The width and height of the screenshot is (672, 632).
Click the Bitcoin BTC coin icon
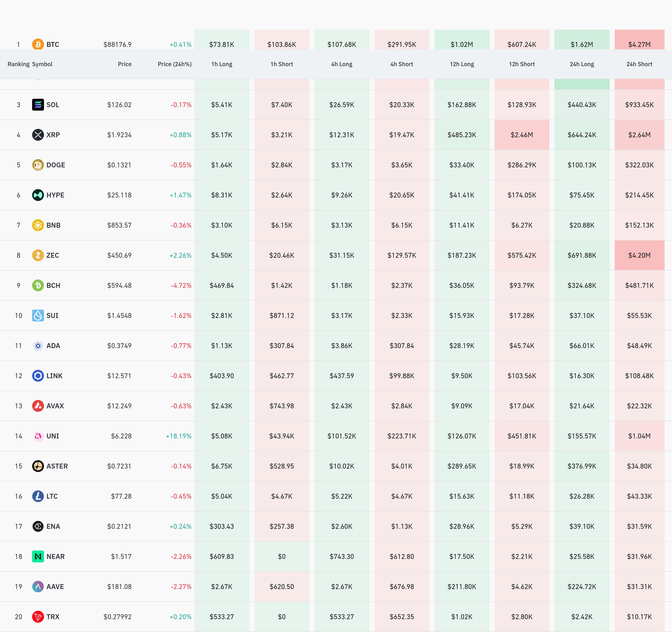click(x=38, y=44)
